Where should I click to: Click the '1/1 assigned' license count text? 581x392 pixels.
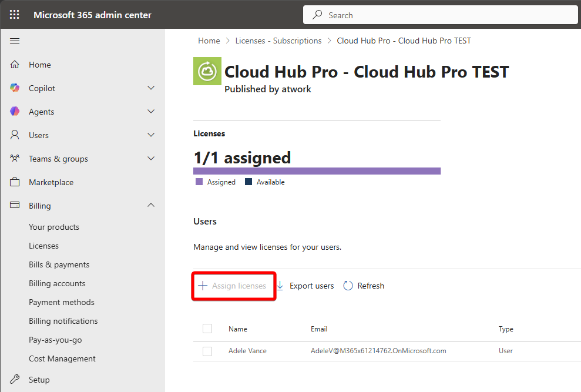point(243,158)
